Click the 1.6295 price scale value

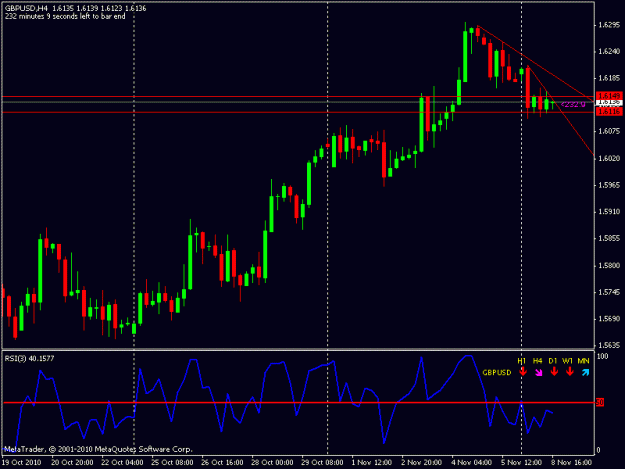point(609,25)
